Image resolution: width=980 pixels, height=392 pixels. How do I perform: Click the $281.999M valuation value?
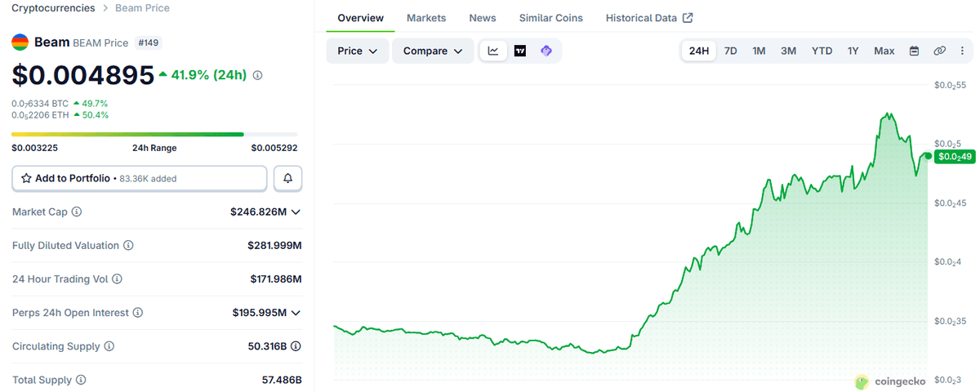tap(275, 245)
